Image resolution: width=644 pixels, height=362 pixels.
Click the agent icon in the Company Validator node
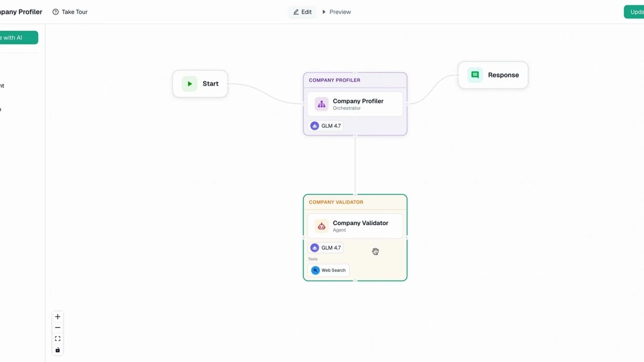[321, 226]
